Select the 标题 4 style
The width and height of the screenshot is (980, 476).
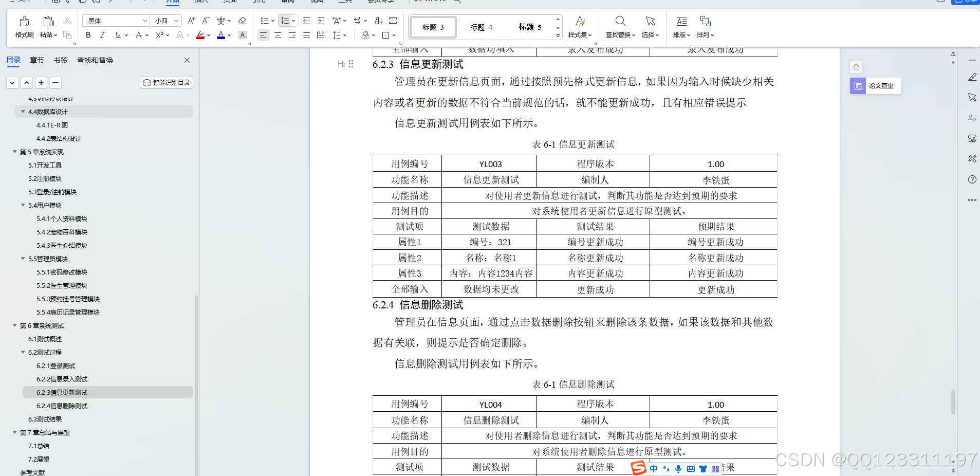481,27
